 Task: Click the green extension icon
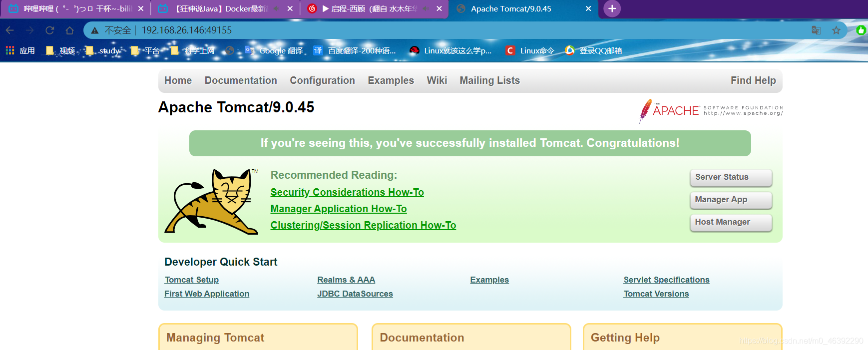click(x=861, y=30)
